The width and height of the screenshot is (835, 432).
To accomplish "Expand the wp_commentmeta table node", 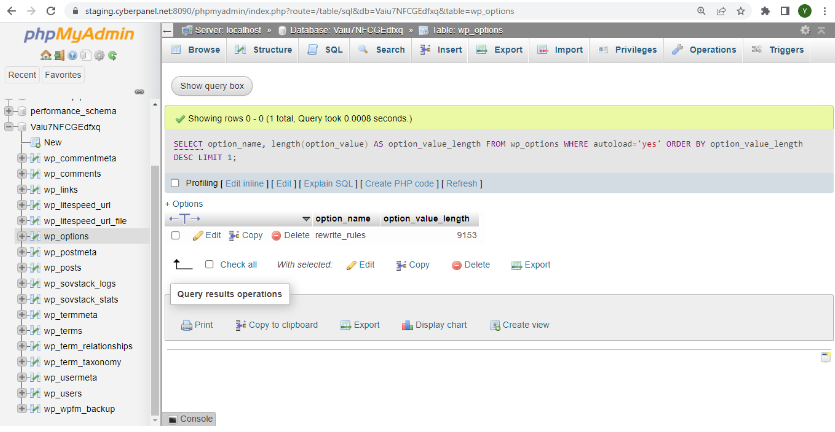I will [x=22, y=158].
